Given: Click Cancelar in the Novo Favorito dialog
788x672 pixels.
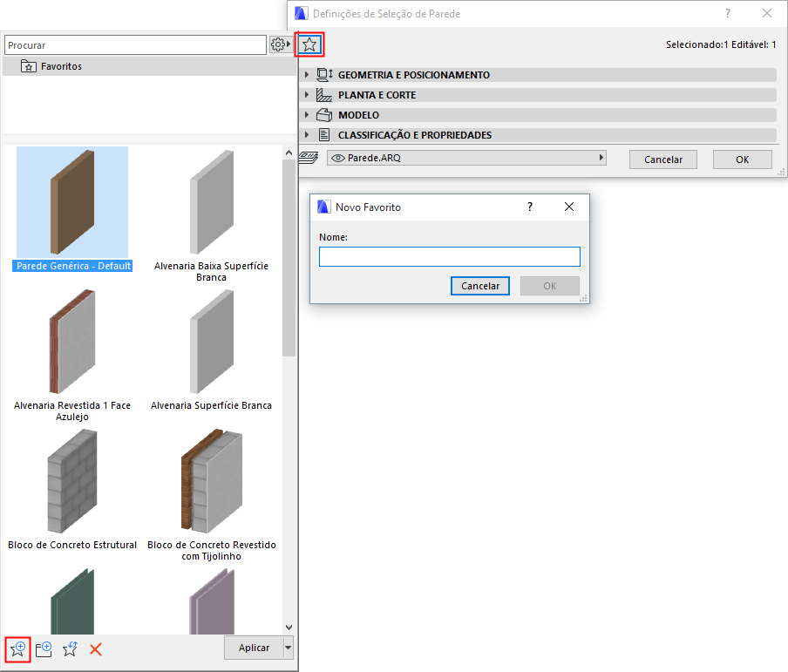Looking at the screenshot, I should [480, 286].
